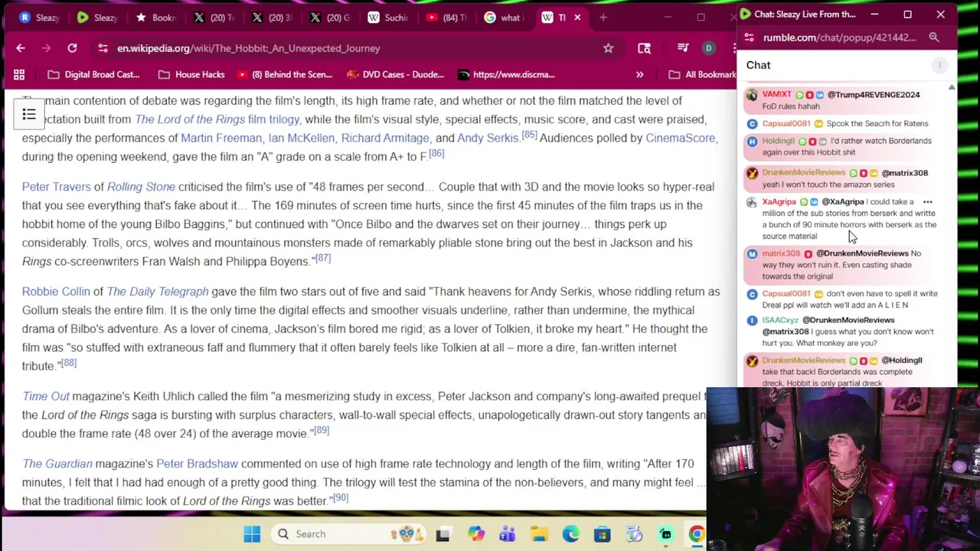This screenshot has width=980, height=551.
Task: Click the webcam video thumbnail
Action: coord(843,469)
